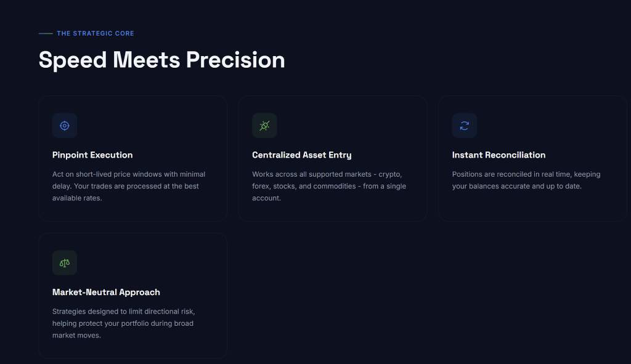631x364 pixels.
Task: Click the crosshair target icon
Action: tap(64, 126)
